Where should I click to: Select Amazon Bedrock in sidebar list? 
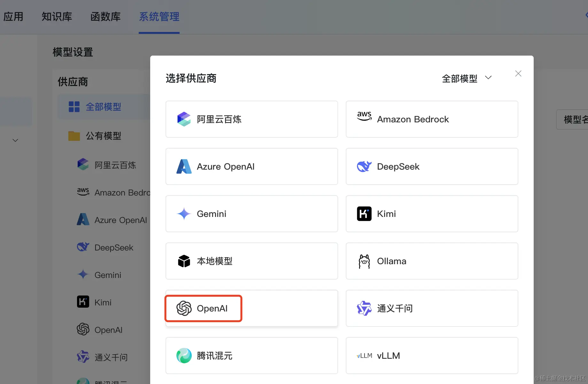click(x=113, y=192)
